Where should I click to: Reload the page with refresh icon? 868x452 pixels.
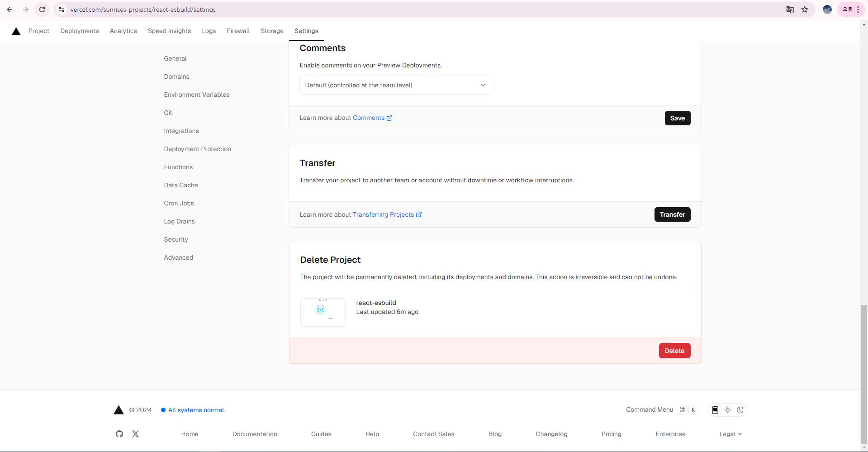tap(42, 10)
